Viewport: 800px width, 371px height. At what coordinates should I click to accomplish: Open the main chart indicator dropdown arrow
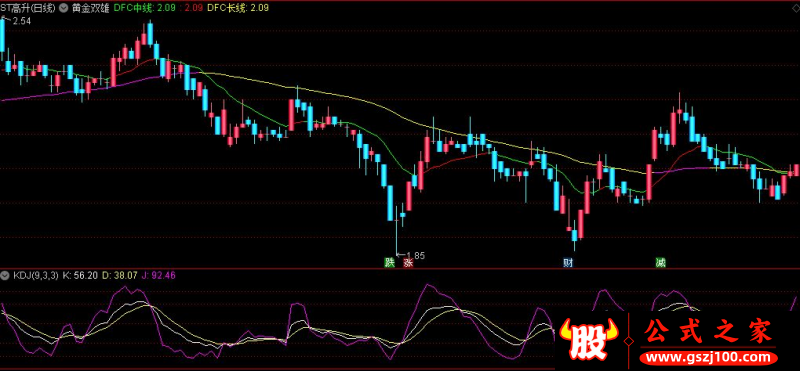[x=64, y=8]
